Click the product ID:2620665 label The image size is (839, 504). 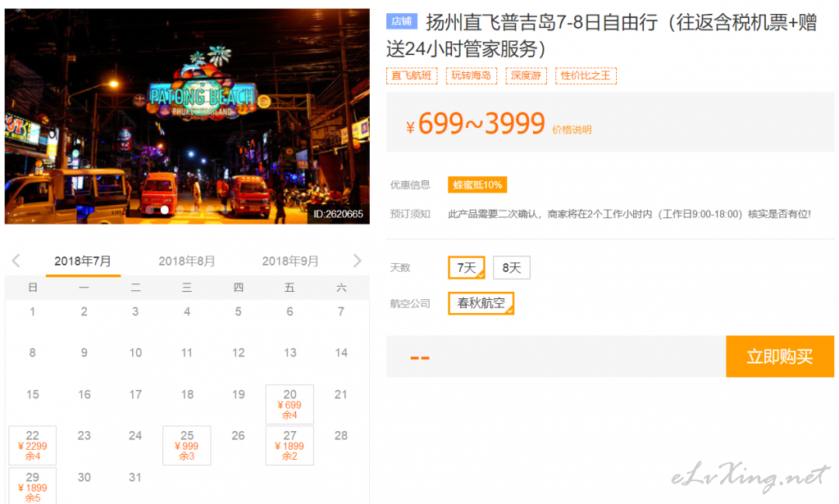point(338,214)
